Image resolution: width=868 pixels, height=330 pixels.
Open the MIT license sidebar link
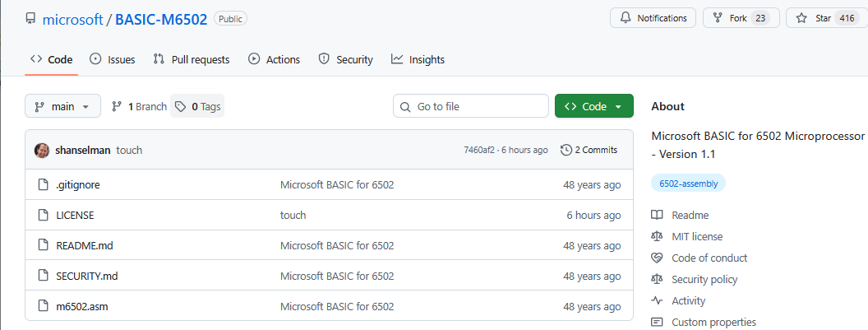697,236
